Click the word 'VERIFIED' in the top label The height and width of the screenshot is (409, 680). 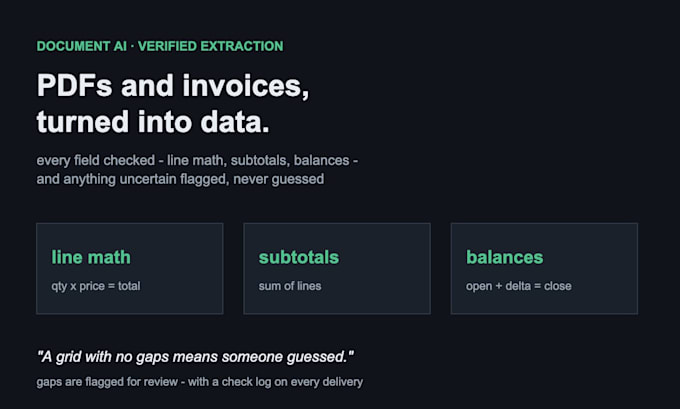coord(167,46)
